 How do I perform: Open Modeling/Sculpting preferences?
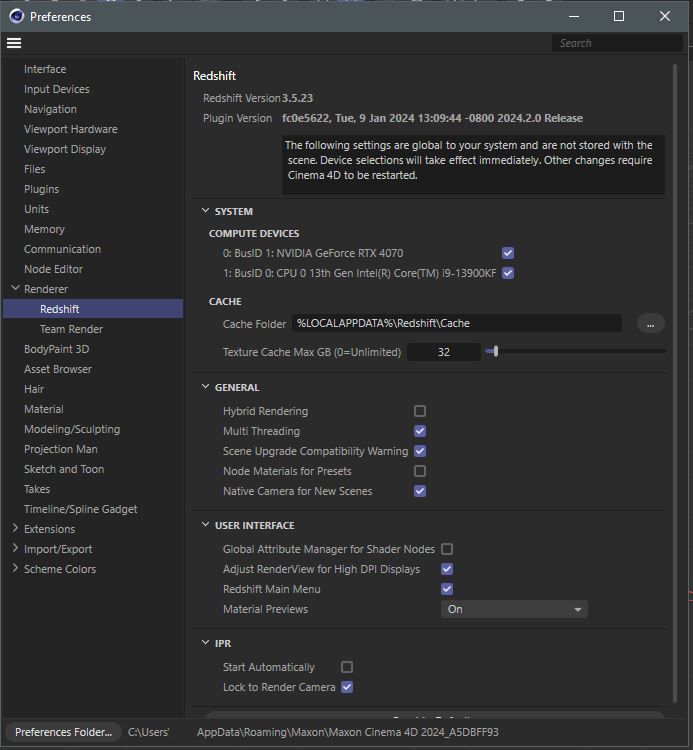[x=72, y=430]
